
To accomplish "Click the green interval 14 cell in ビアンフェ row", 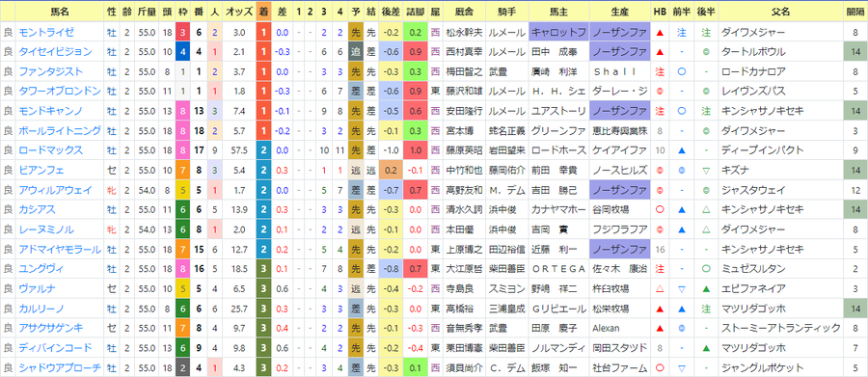I will click(855, 171).
